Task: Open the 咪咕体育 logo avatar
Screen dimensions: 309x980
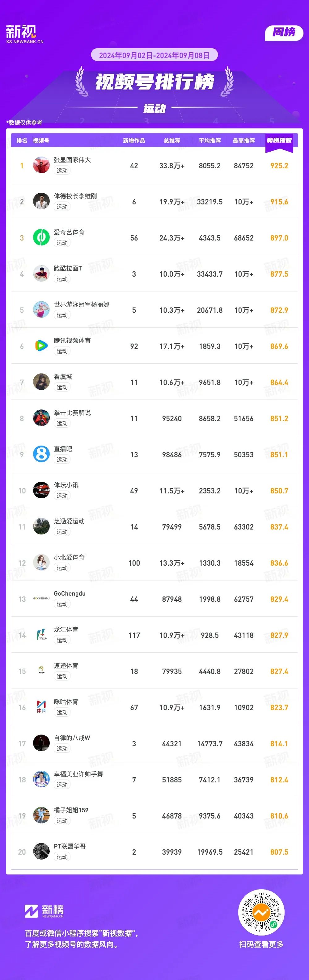Action: (x=41, y=707)
